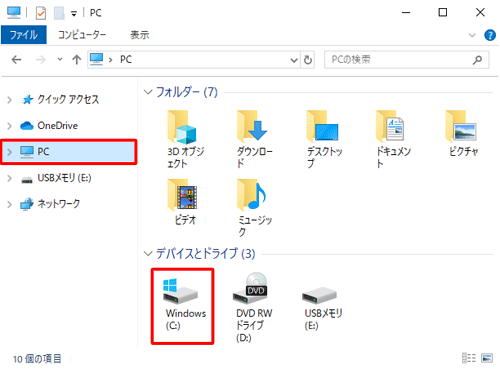This screenshot has height=369, width=500.
Task: Collapse the デバイスとドライブ (3) group
Action: pyautogui.click(x=148, y=254)
